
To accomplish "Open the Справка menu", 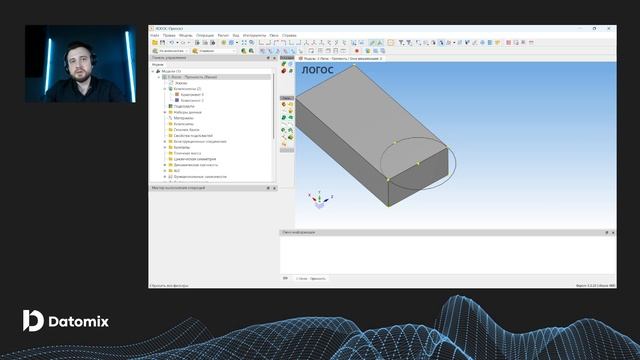I will [x=289, y=36].
